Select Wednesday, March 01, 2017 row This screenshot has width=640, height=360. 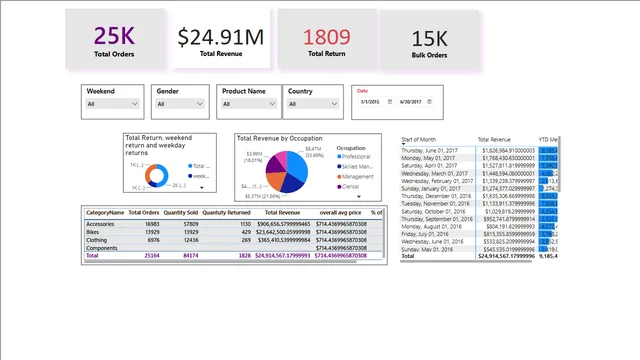(479, 173)
